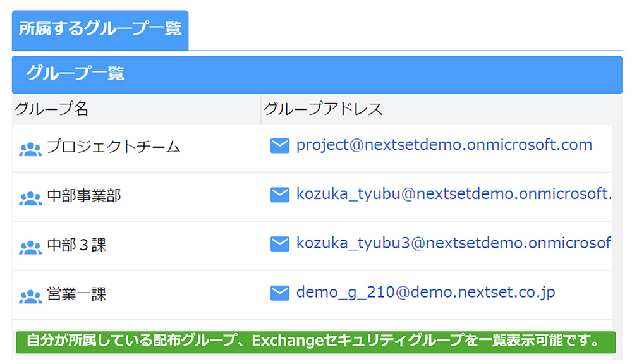Select the 中部３課 group name
Viewport: 632px width, 364px height.
coord(76,245)
